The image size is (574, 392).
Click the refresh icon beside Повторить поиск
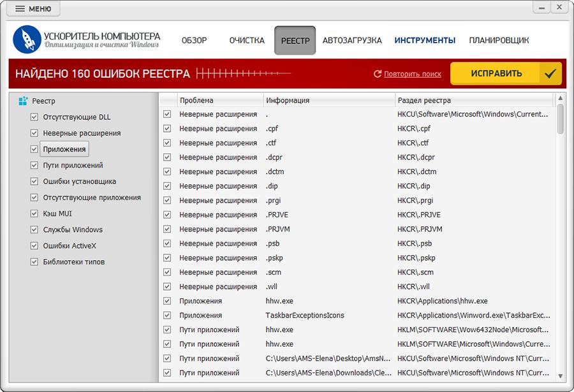(x=378, y=74)
